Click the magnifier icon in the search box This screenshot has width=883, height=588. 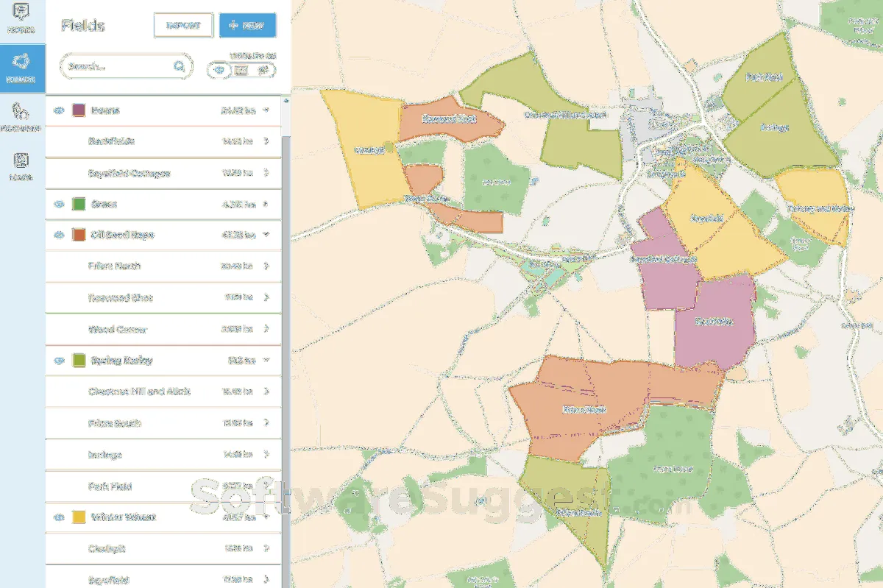(180, 66)
